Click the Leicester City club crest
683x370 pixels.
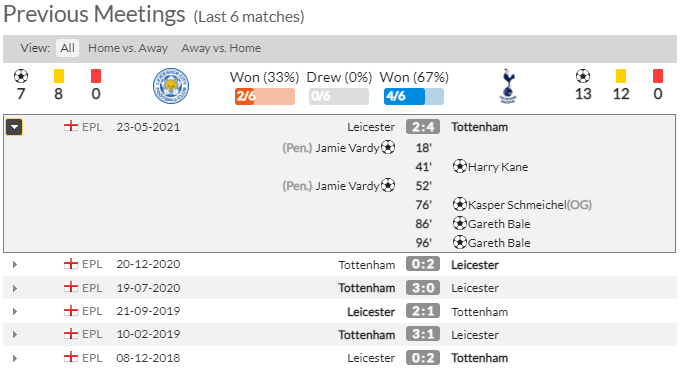click(171, 86)
